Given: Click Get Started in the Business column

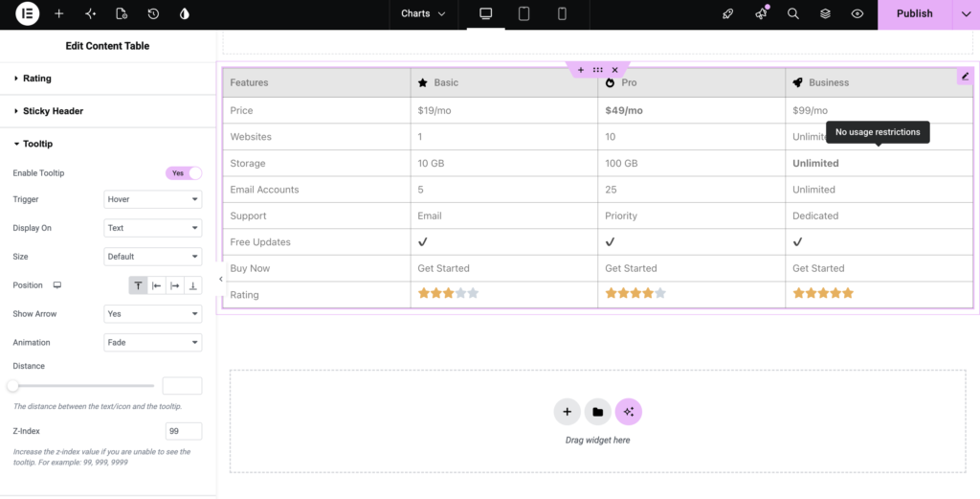Looking at the screenshot, I should tap(818, 268).
